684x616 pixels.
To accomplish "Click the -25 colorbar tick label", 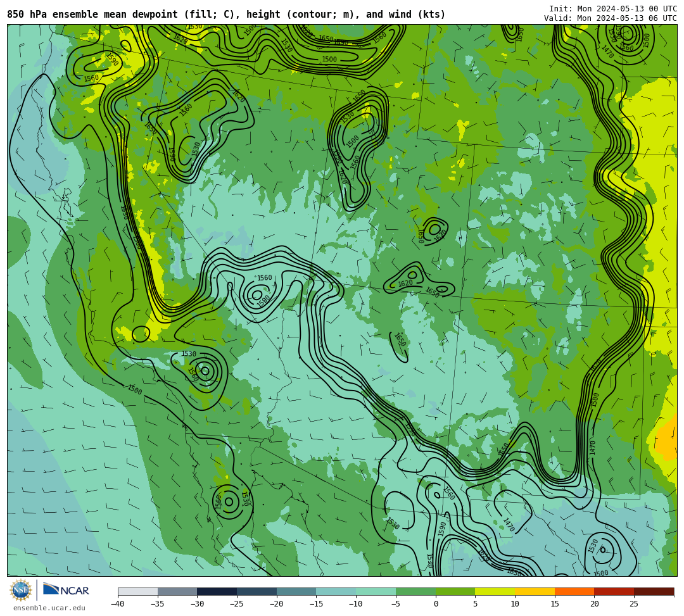I will tap(236, 604).
